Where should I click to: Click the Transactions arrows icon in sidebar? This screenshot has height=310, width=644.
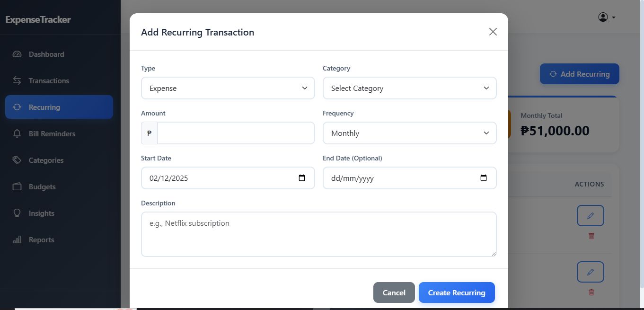coord(17,80)
